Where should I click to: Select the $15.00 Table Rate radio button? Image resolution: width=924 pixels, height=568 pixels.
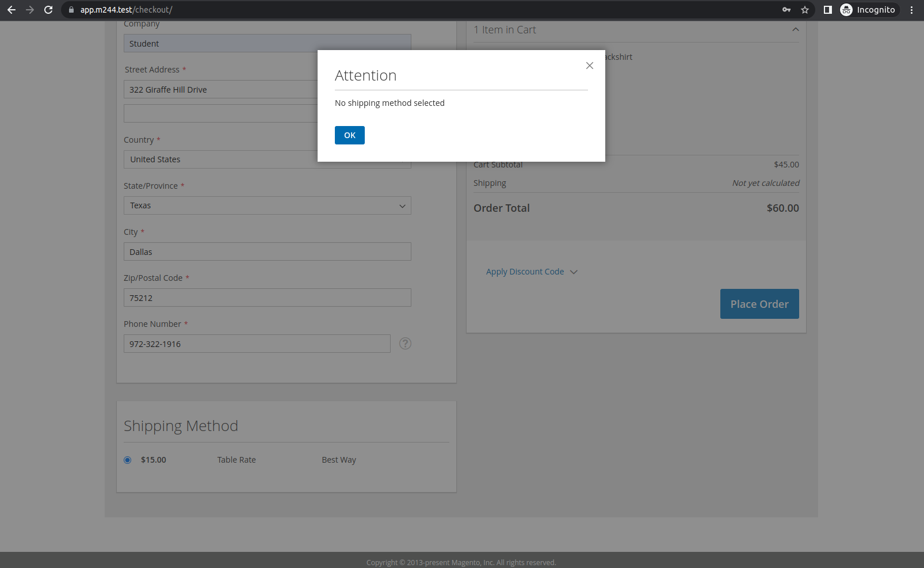tap(128, 460)
